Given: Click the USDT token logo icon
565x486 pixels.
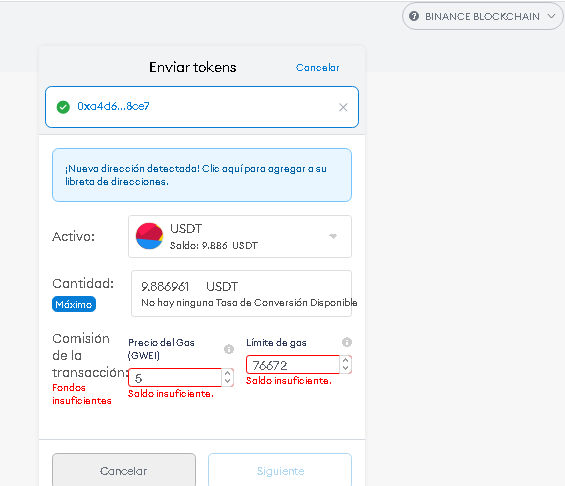Looking at the screenshot, I should [149, 236].
